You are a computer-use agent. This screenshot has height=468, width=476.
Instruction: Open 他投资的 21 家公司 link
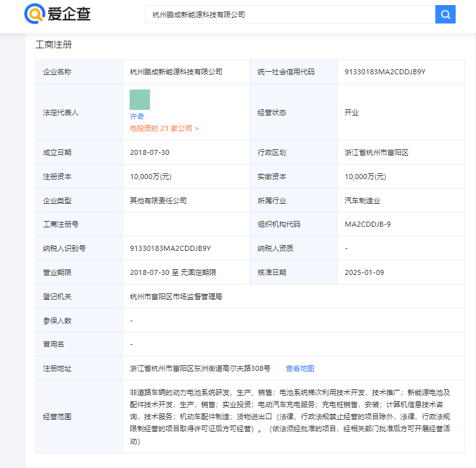164,128
